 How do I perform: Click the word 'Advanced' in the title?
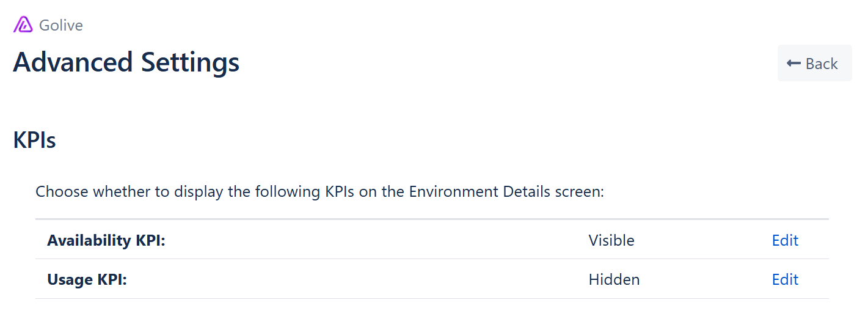pos(73,62)
